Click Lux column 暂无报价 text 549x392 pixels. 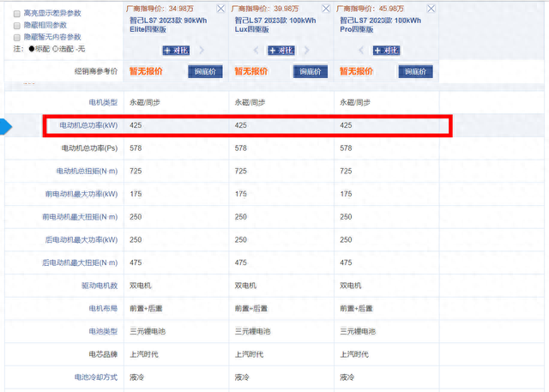(251, 71)
